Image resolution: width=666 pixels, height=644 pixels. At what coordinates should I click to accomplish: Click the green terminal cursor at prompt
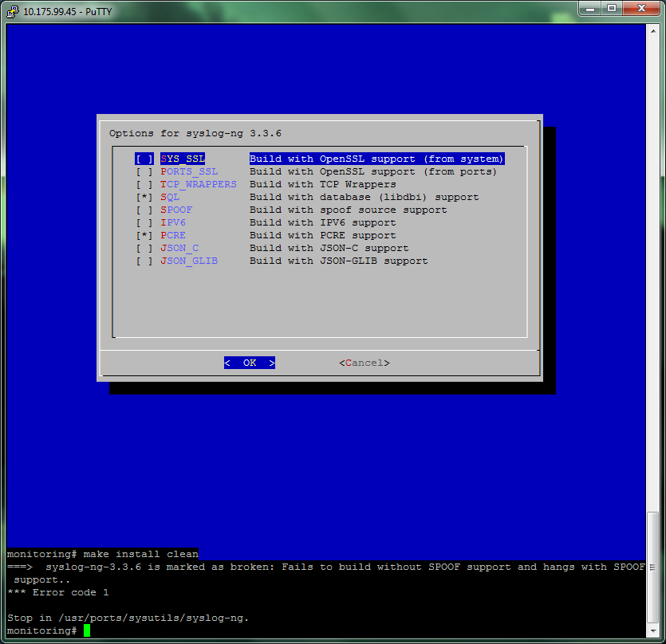87,630
